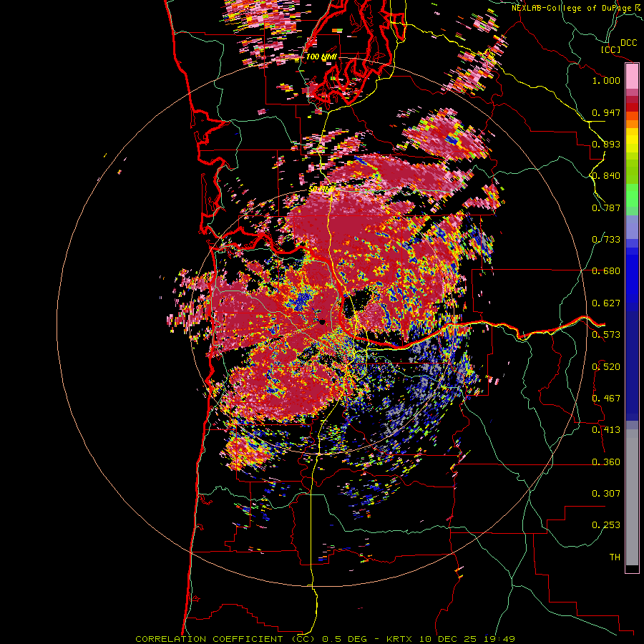Select the 0.360 legend value
644x644 pixels.
tap(606, 462)
